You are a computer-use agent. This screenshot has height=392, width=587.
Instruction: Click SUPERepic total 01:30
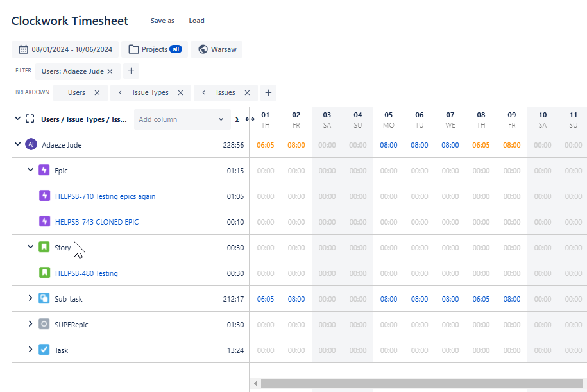coord(235,325)
